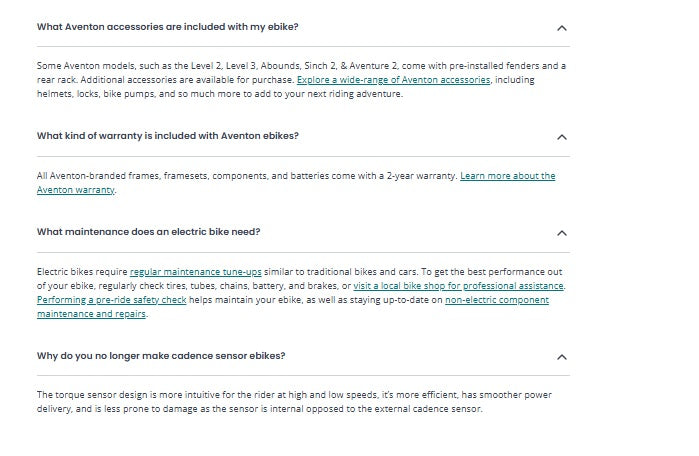The width and height of the screenshot is (699, 456).
Task: Collapse the electric bike maintenance chevron
Action: pyautogui.click(x=561, y=233)
